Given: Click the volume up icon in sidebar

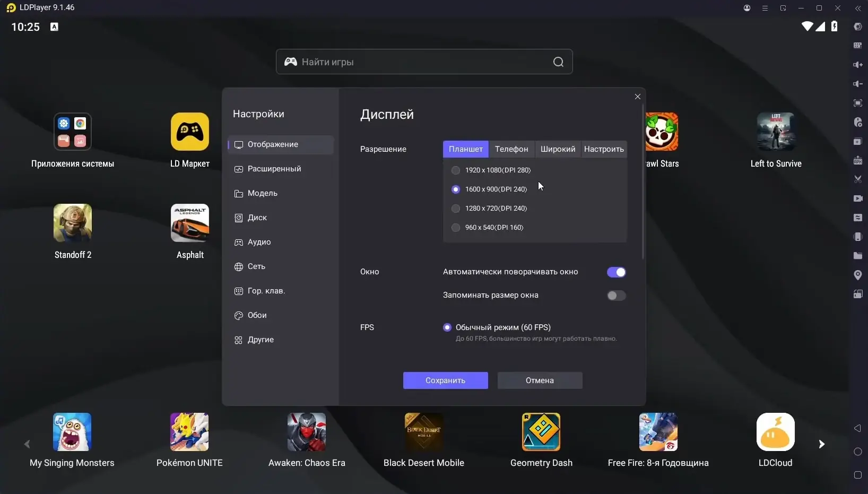Looking at the screenshot, I should click(857, 65).
